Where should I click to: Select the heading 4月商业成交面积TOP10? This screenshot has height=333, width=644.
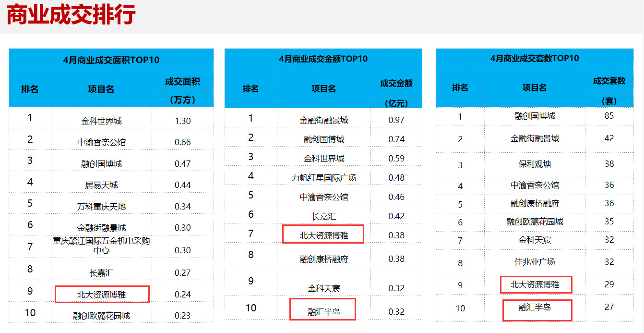tap(111, 60)
